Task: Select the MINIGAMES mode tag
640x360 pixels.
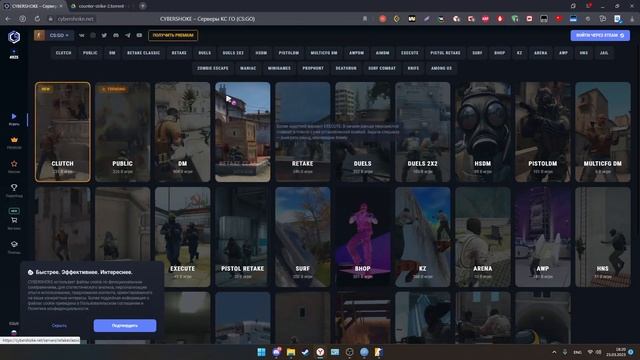Action: click(279, 68)
